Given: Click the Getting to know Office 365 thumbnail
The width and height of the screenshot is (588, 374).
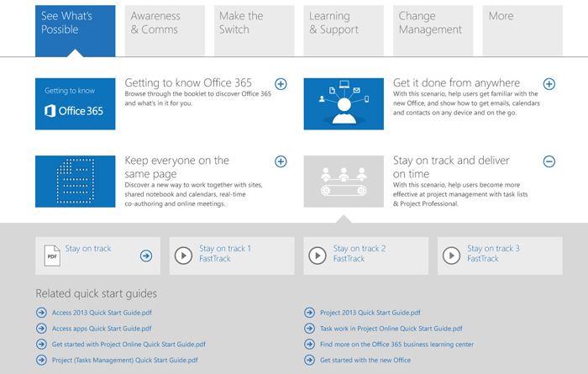Looking at the screenshot, I should pyautogui.click(x=76, y=104).
